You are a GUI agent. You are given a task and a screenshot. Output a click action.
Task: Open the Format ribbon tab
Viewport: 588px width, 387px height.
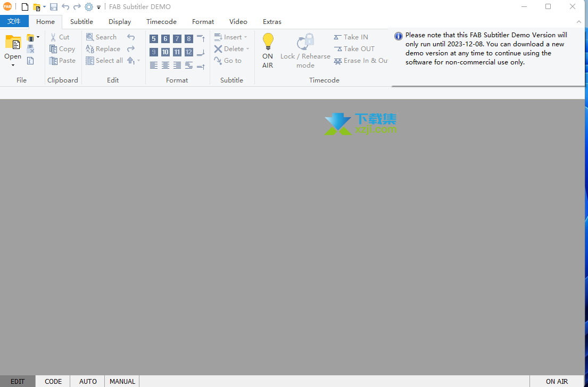click(203, 22)
